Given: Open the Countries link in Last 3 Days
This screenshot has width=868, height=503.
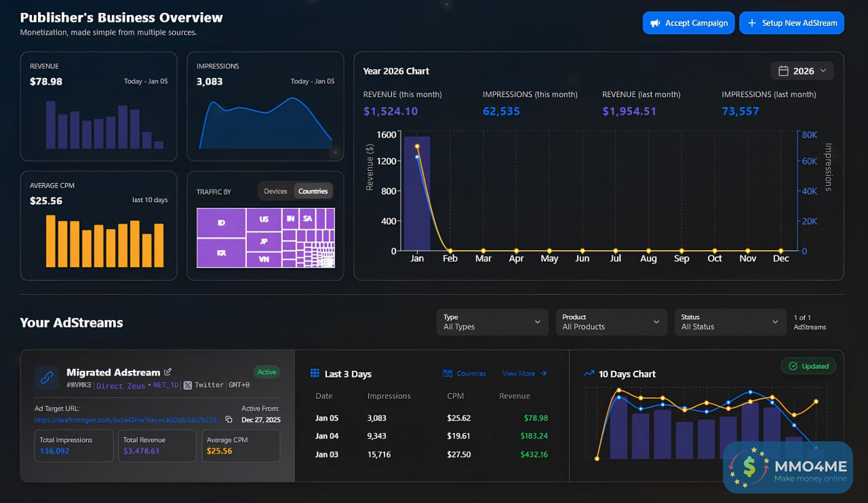Looking at the screenshot, I should pyautogui.click(x=465, y=374).
